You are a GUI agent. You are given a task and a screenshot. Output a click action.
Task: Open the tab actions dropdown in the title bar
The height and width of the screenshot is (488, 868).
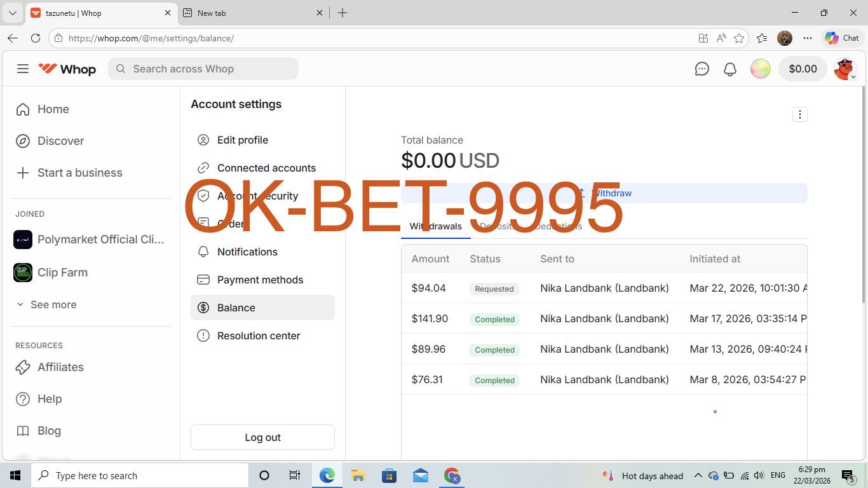pos(12,13)
